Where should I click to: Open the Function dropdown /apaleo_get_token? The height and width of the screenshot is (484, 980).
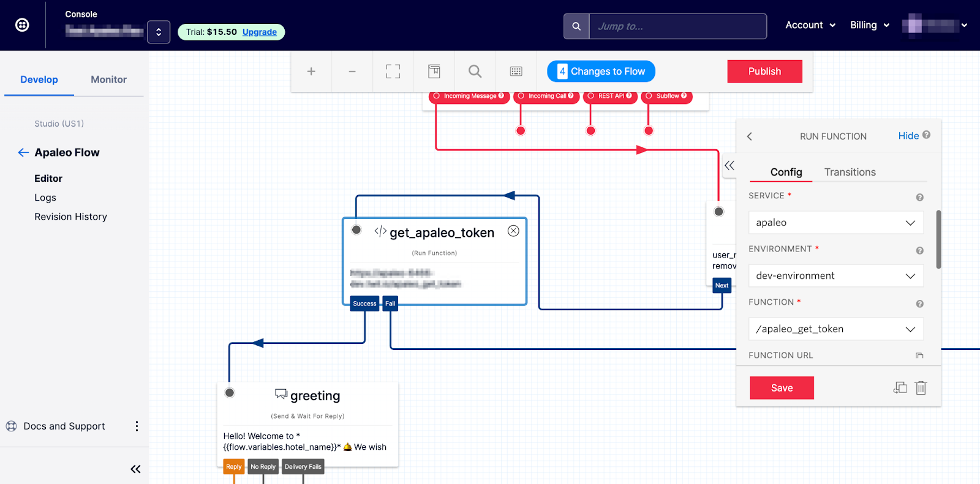click(x=835, y=329)
